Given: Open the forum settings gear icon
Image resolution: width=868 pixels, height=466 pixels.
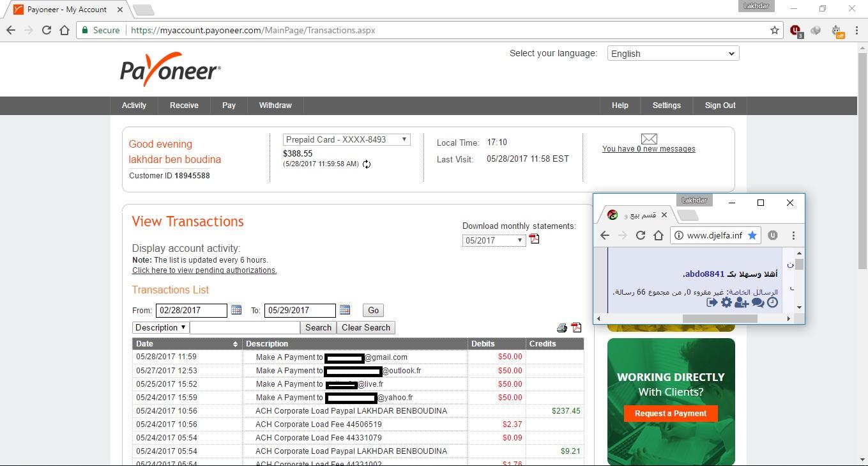Looking at the screenshot, I should [726, 302].
